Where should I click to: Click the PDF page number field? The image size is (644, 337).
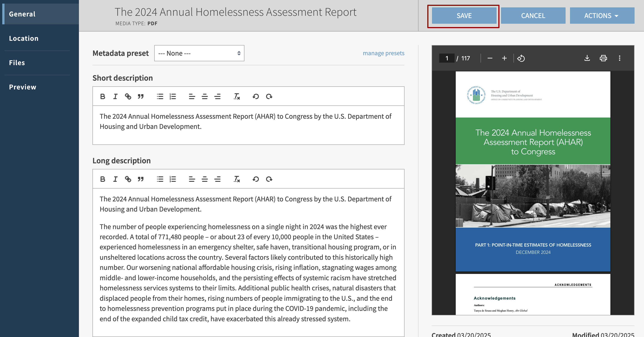[x=447, y=58]
